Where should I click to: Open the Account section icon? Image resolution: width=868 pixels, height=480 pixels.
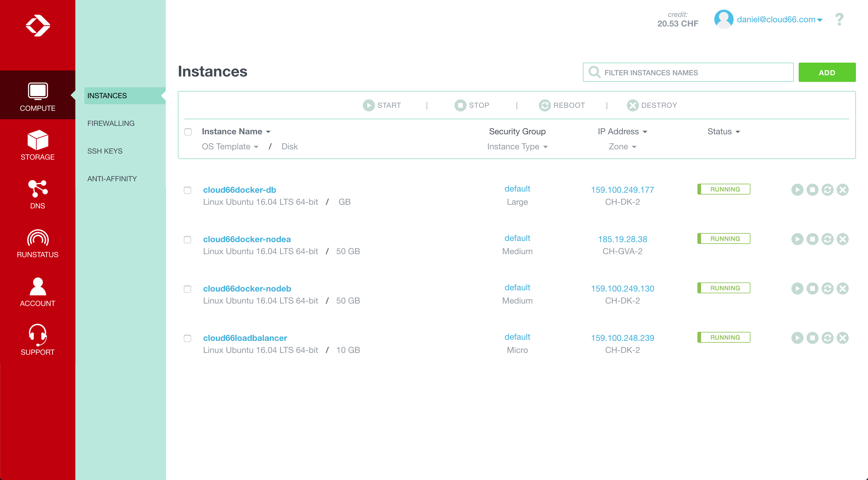tap(38, 286)
